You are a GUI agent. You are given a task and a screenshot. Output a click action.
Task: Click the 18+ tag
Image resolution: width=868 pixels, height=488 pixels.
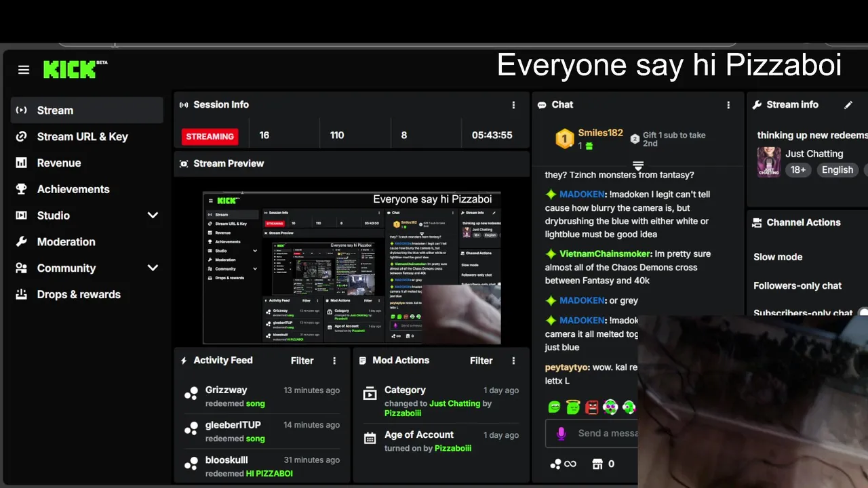coord(798,170)
